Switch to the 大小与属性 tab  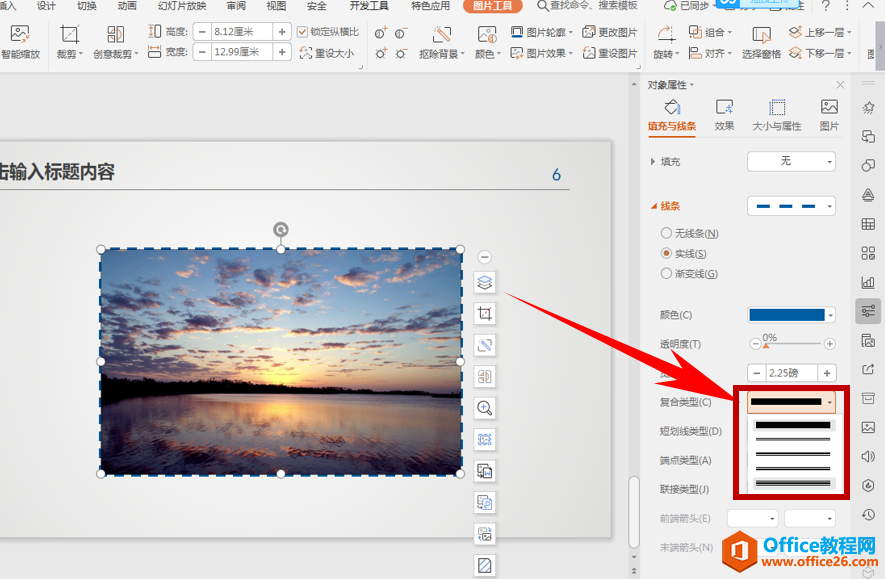776,115
